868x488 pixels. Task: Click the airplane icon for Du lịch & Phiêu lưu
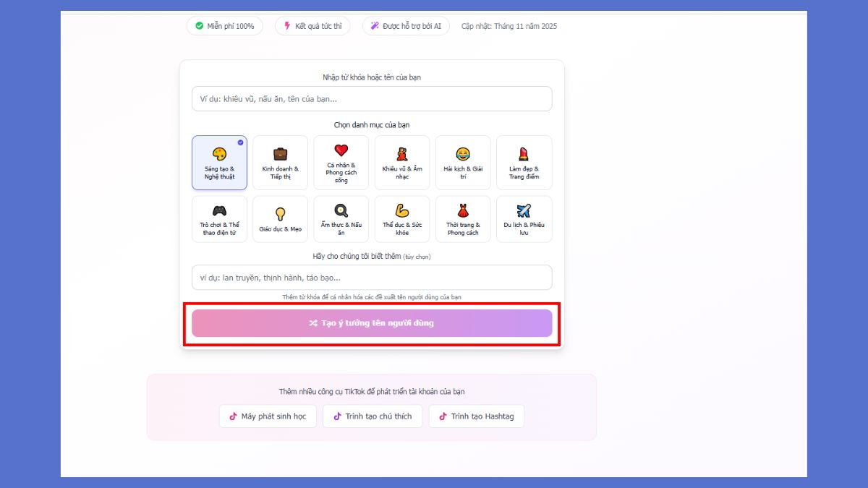[524, 211]
